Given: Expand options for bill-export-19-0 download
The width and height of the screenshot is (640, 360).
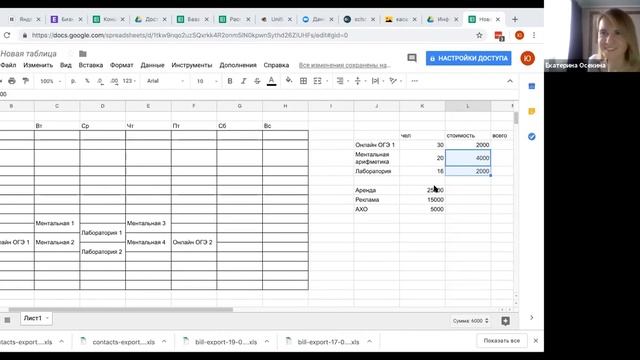Looking at the screenshot, I should click(x=267, y=341).
